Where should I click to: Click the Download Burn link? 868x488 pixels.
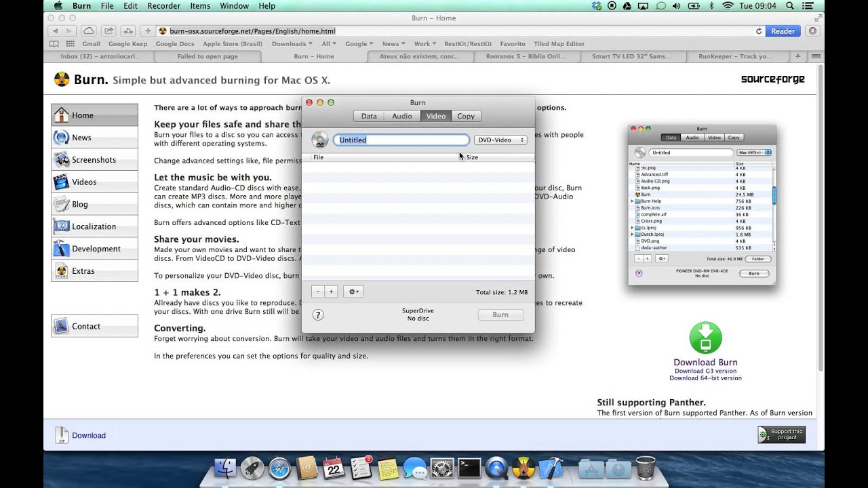coord(705,363)
